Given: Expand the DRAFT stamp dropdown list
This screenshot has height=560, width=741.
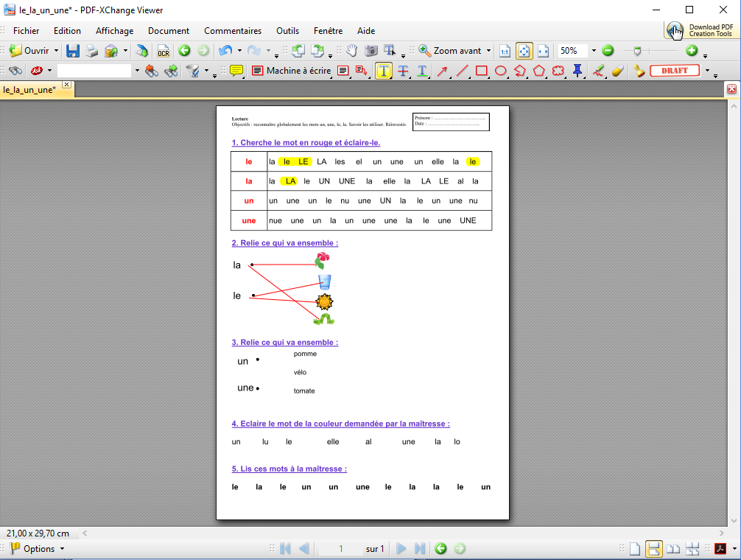Looking at the screenshot, I should 707,71.
